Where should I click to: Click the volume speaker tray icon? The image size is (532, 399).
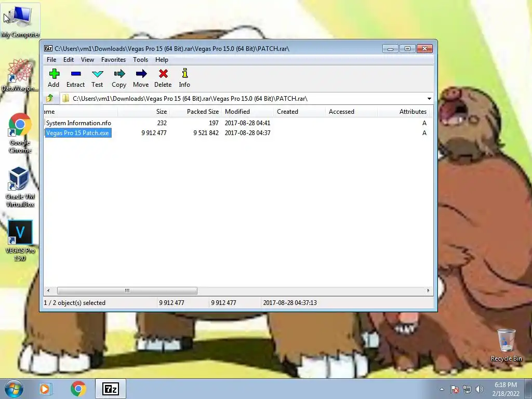click(x=479, y=389)
